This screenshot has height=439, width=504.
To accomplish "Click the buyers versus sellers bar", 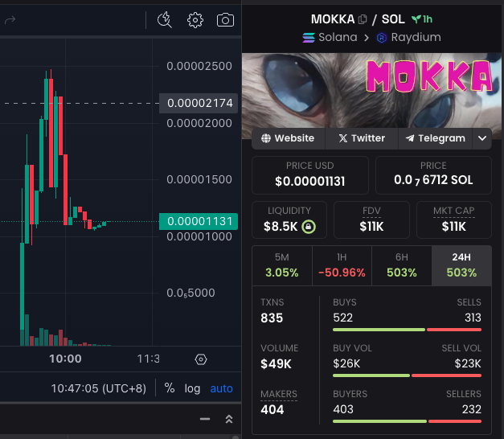I will [x=407, y=421].
